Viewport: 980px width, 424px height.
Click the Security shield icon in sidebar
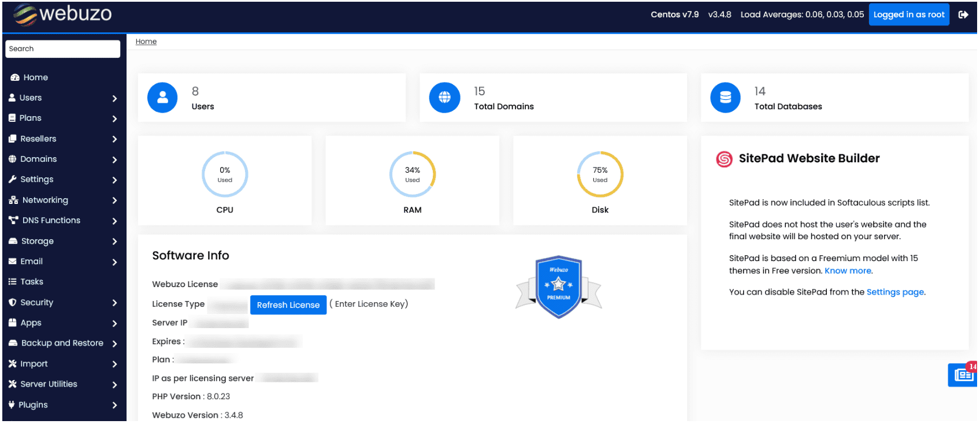click(12, 302)
